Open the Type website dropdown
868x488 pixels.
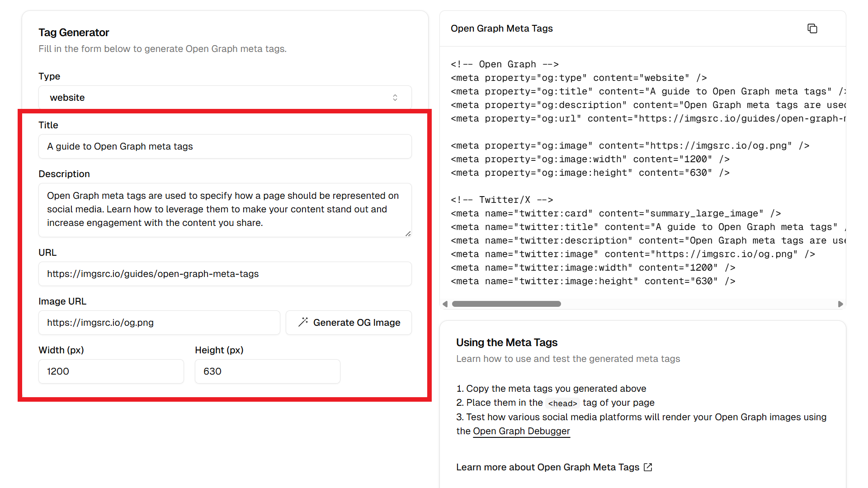[x=225, y=98]
